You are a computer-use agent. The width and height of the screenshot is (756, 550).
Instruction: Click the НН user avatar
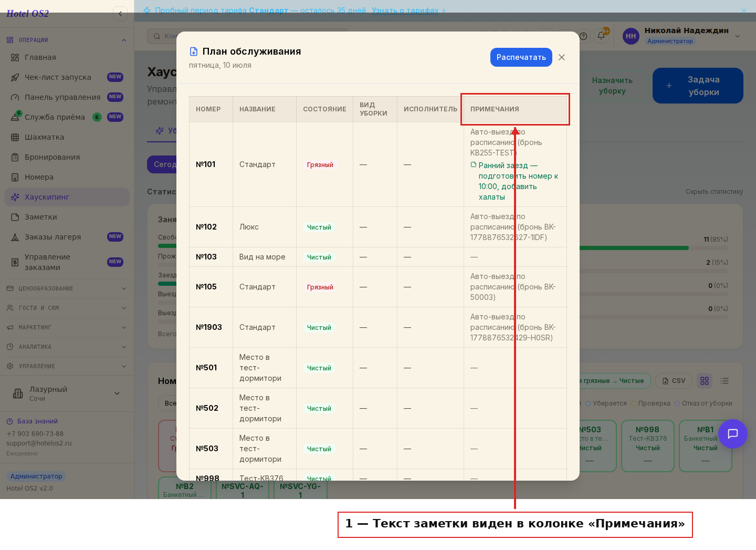pos(631,36)
